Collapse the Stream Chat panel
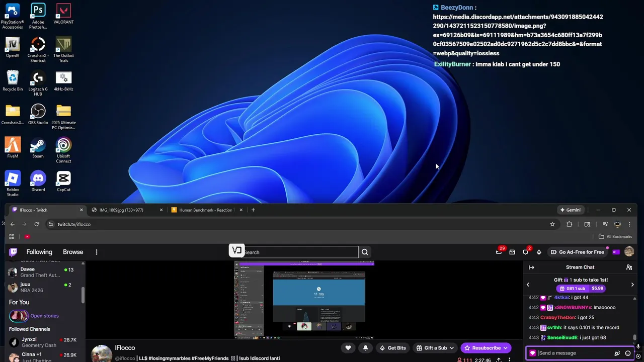This screenshot has width=644, height=362. [531, 267]
